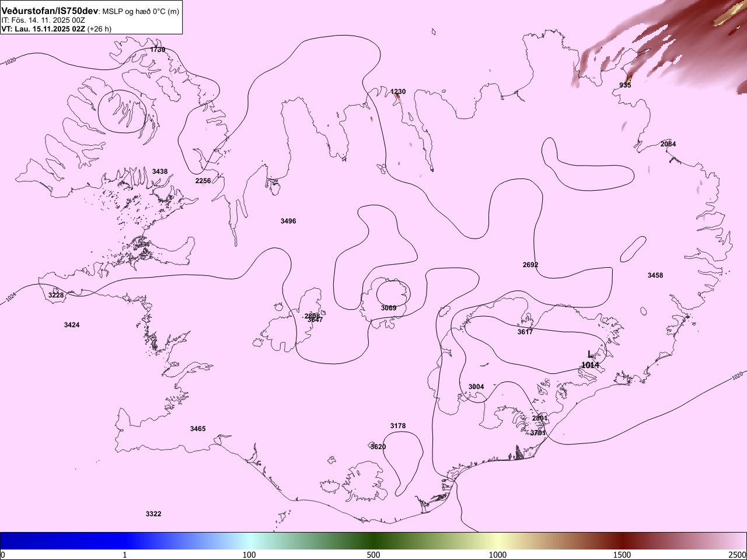Click the 2692 height value

click(530, 265)
